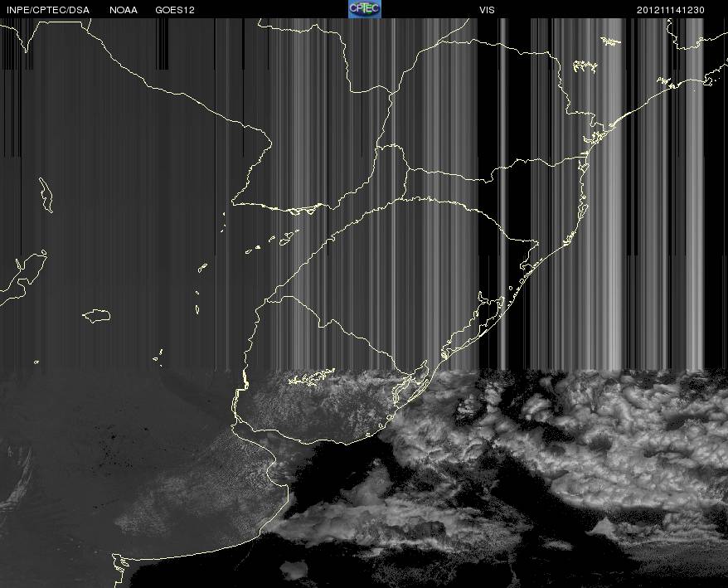Click the VIS channel label

(x=487, y=10)
